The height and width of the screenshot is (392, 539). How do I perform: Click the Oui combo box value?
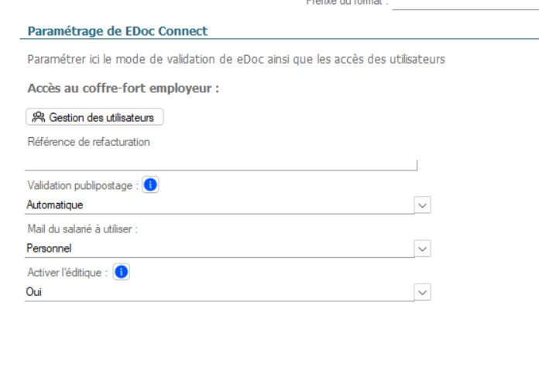(x=217, y=291)
